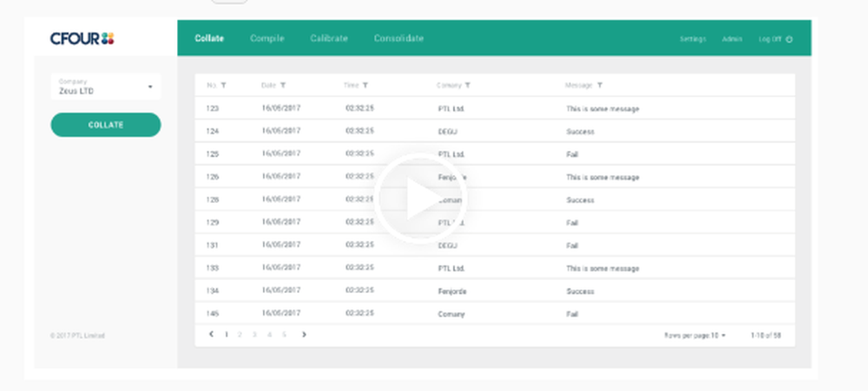This screenshot has height=391, width=868.
Task: Filter the Company column
Action: point(468,86)
